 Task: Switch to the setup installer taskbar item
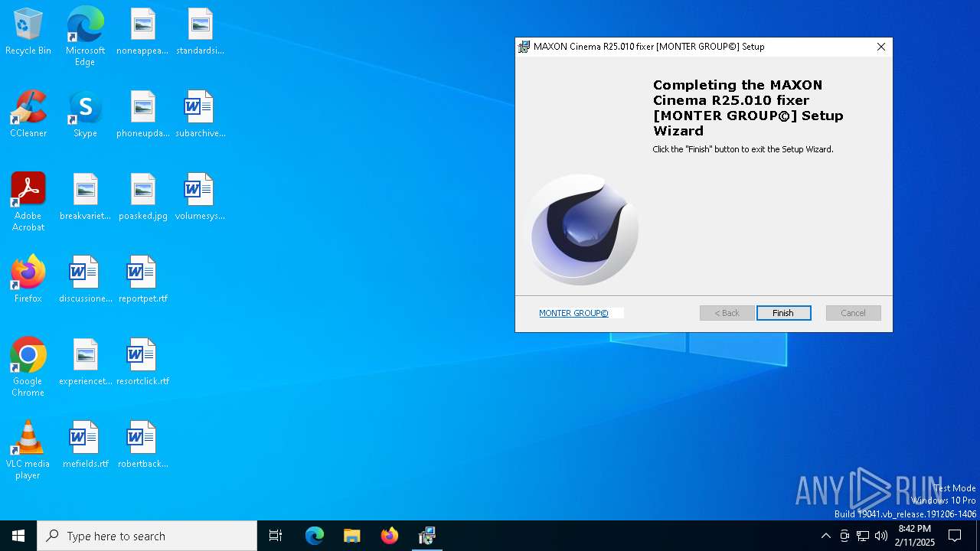pos(426,536)
